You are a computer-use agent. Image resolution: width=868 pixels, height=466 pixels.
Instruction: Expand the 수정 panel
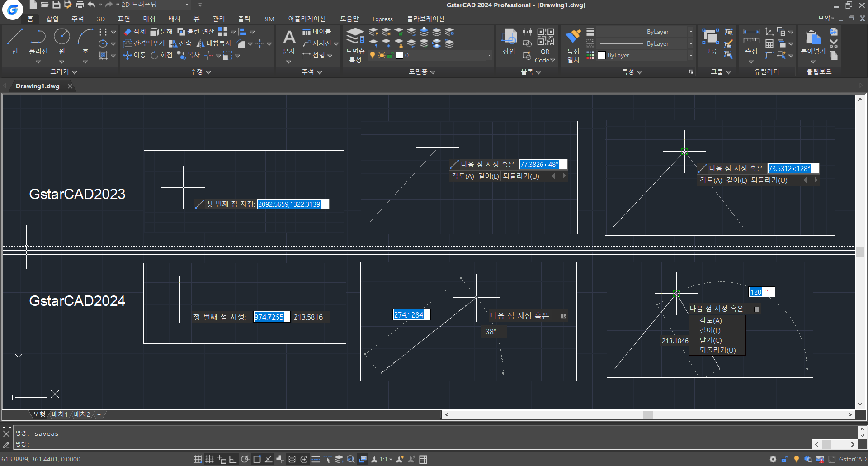[x=200, y=71]
